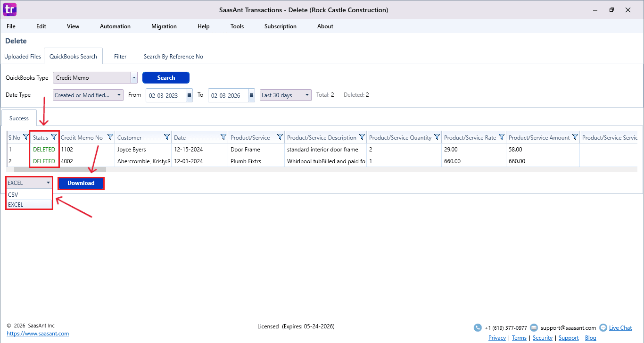Open the Status column filter icon
Viewport: 644px width, 343px height.
click(x=54, y=137)
